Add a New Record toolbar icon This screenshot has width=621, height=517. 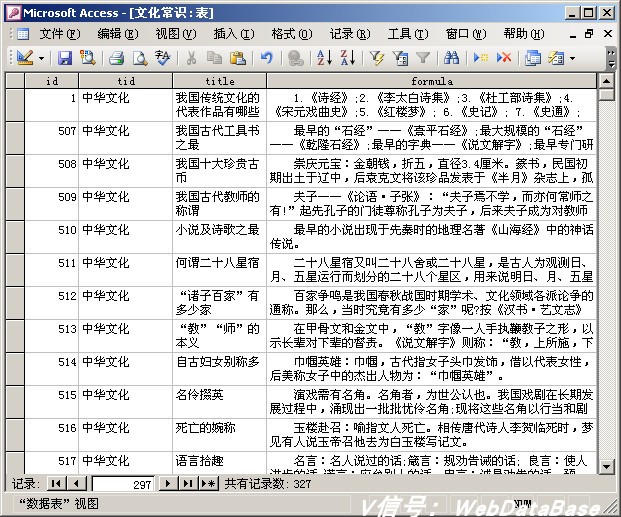(481, 58)
